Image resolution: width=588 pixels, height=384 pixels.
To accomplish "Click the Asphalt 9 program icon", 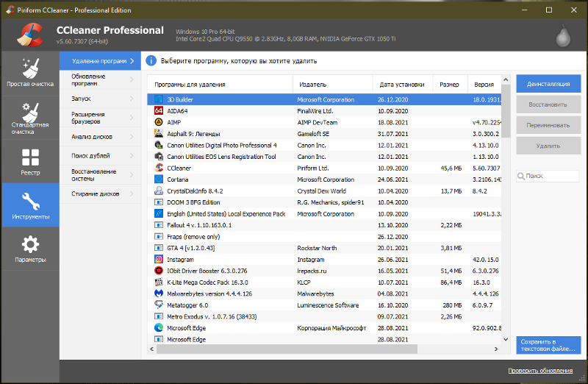I will point(159,134).
